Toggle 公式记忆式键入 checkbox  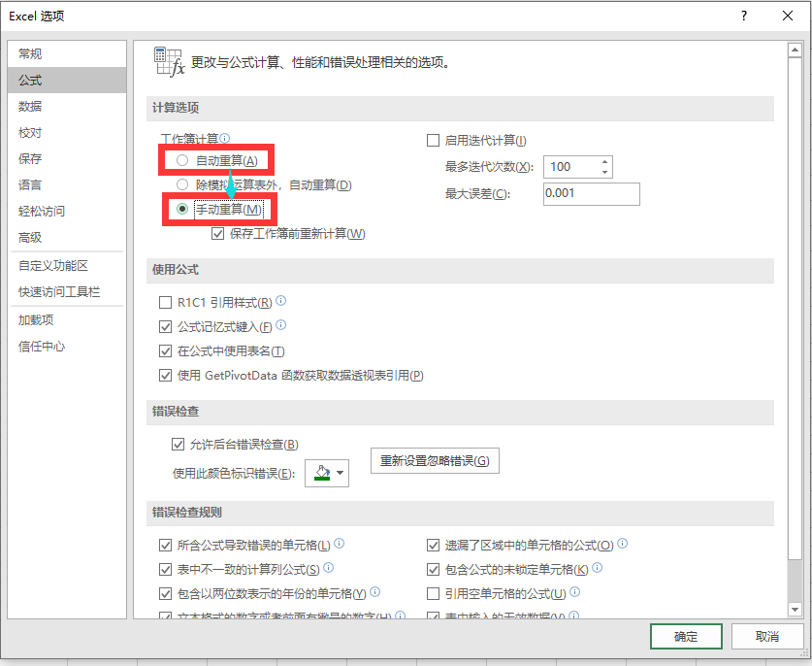pos(165,326)
